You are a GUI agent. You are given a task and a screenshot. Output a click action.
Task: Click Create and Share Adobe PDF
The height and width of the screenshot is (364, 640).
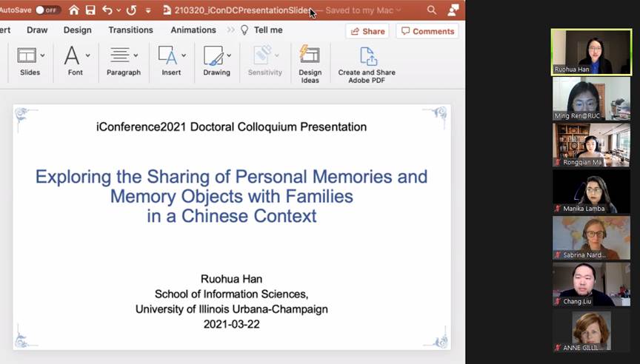click(367, 64)
